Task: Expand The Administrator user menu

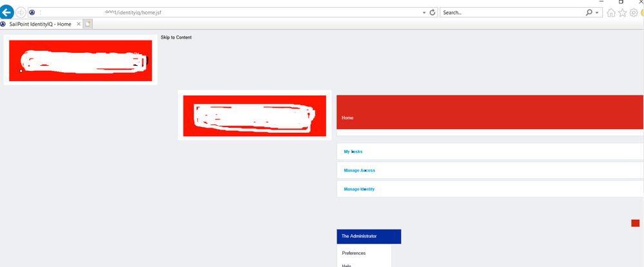Action: pyautogui.click(x=368, y=237)
